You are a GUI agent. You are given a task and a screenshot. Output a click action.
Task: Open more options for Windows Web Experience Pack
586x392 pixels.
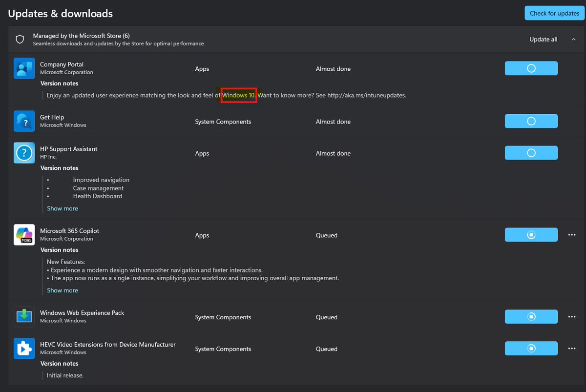click(572, 316)
